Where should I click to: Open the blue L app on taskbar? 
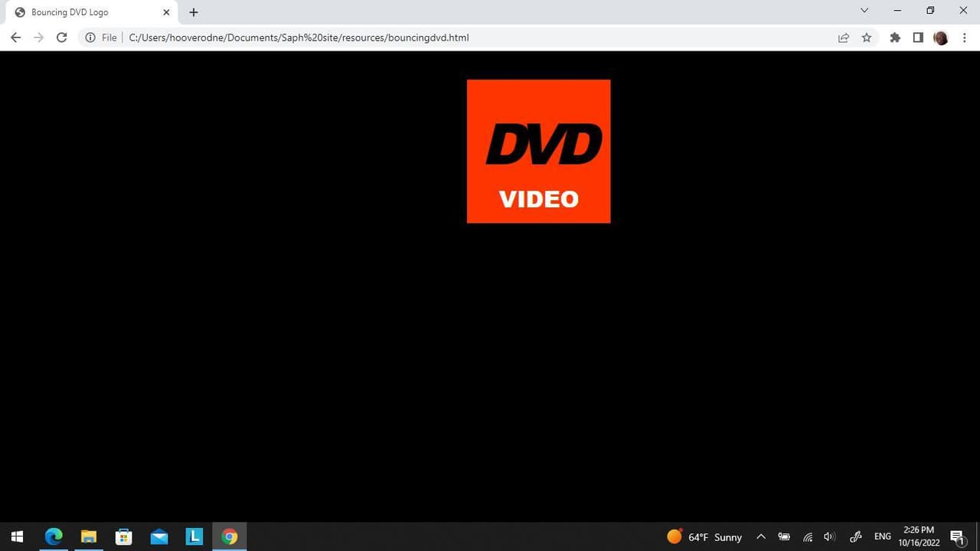pyautogui.click(x=194, y=536)
